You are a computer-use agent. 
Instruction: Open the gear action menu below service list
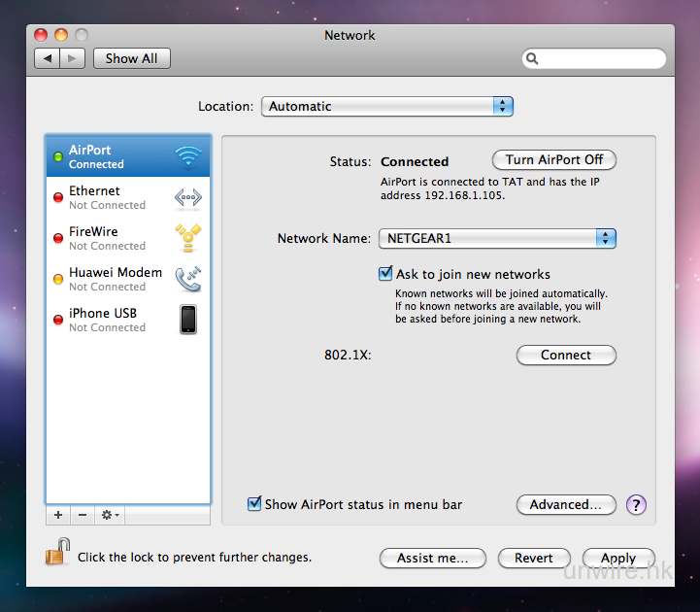click(x=110, y=515)
